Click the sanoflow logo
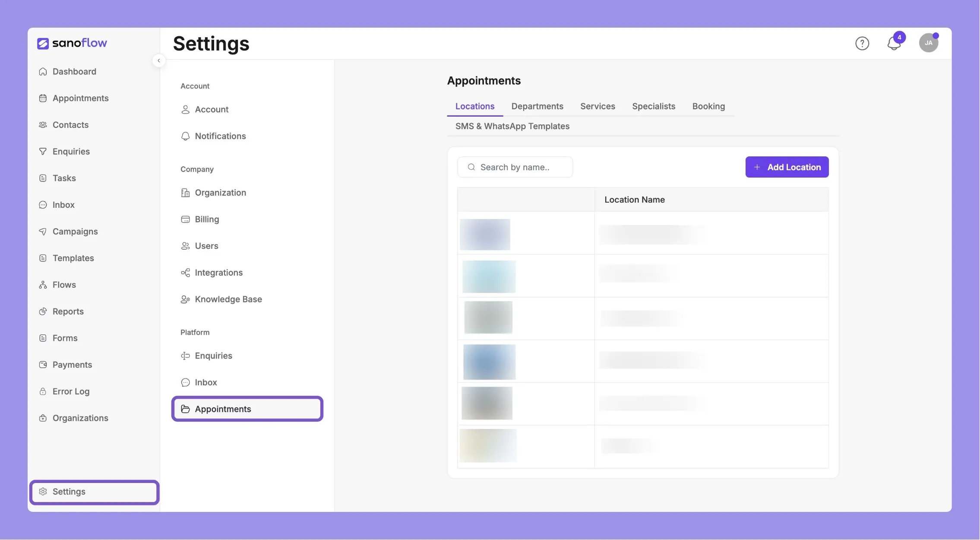Screen dimensions: 980x540 (72, 43)
